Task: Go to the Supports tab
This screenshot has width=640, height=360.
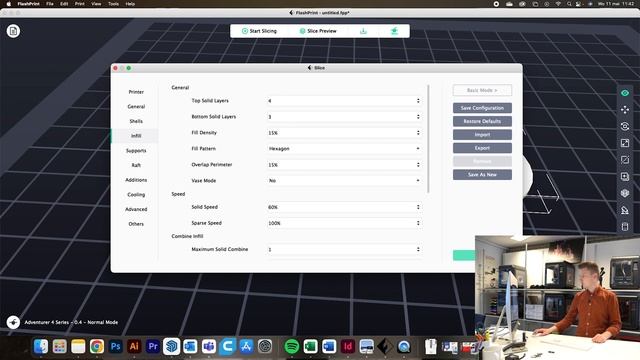Action: [x=136, y=151]
